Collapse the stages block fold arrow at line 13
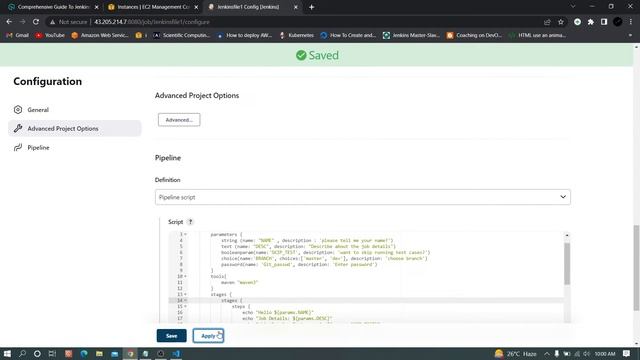640x360 pixels. [185, 294]
